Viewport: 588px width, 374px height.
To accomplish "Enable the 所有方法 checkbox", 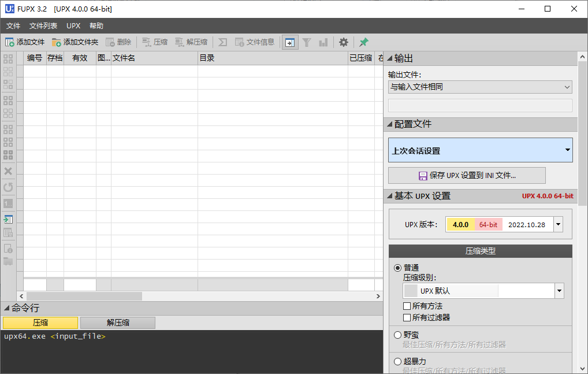I will pyautogui.click(x=407, y=306).
